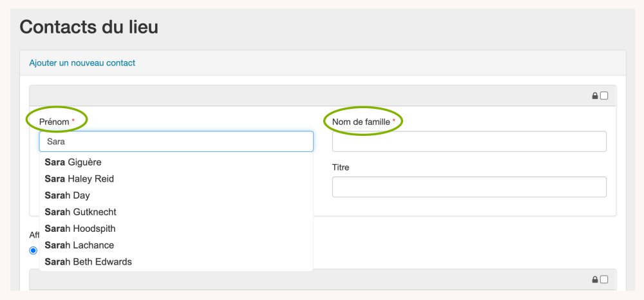
Task: Choose 'Sarah Gutknecht' from the dropdown
Action: [x=80, y=212]
